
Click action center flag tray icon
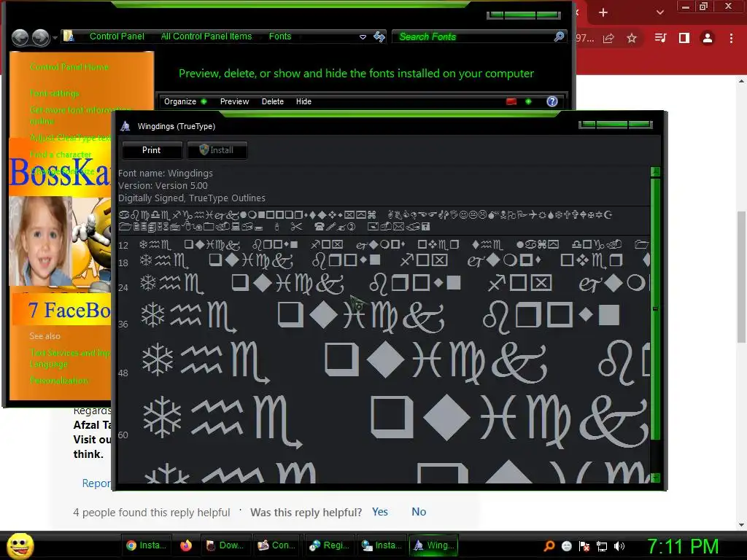584,546
